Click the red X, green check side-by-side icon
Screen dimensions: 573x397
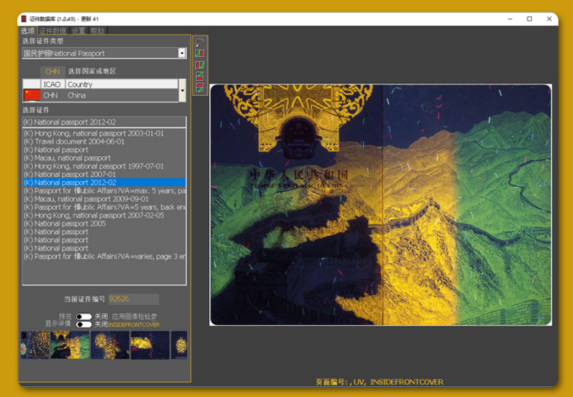(x=200, y=65)
